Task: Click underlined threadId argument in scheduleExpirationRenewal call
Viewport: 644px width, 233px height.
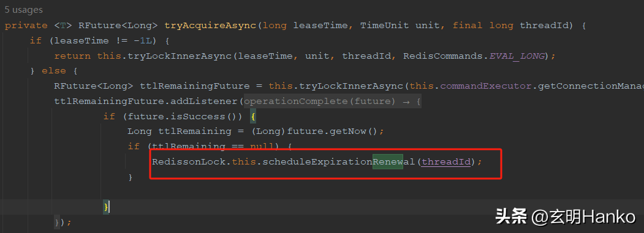Action: (445, 161)
